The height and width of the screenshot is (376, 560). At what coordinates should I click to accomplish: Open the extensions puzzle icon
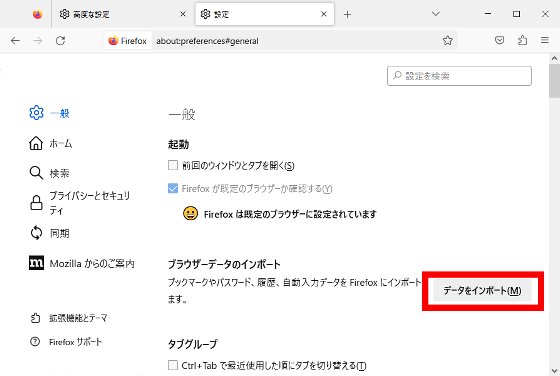pyautogui.click(x=522, y=40)
